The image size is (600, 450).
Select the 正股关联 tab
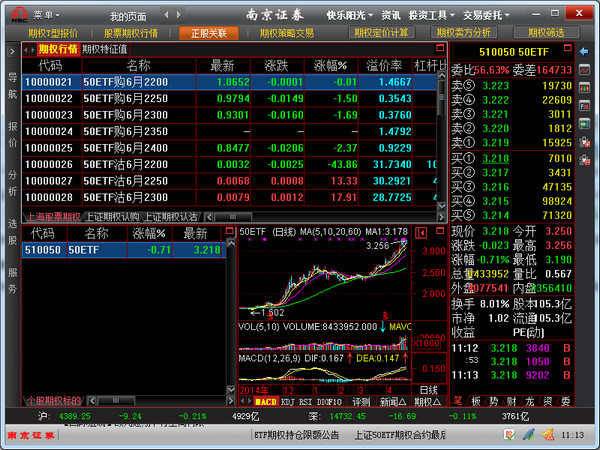pos(209,33)
